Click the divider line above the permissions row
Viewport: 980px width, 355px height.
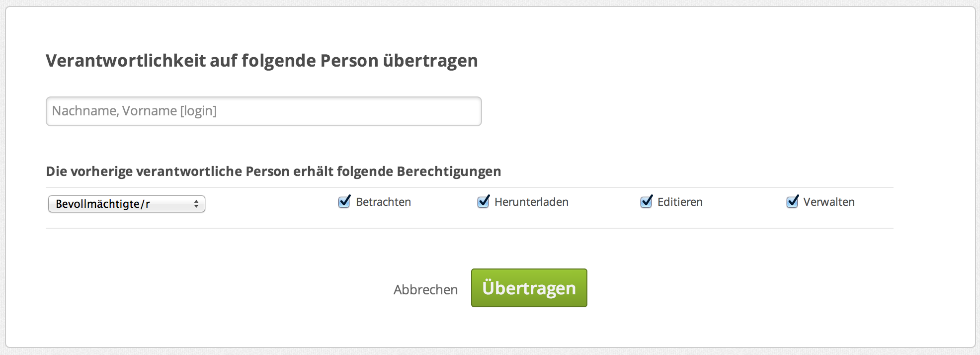click(469, 187)
